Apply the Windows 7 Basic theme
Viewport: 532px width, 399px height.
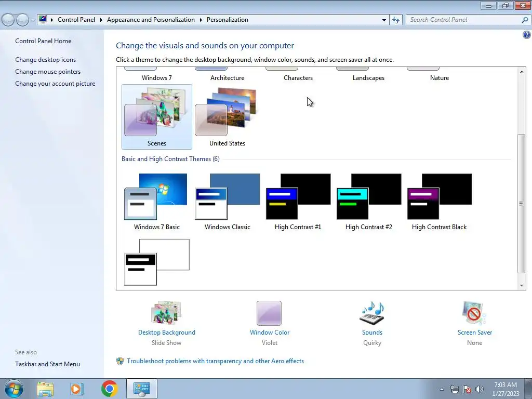point(157,202)
